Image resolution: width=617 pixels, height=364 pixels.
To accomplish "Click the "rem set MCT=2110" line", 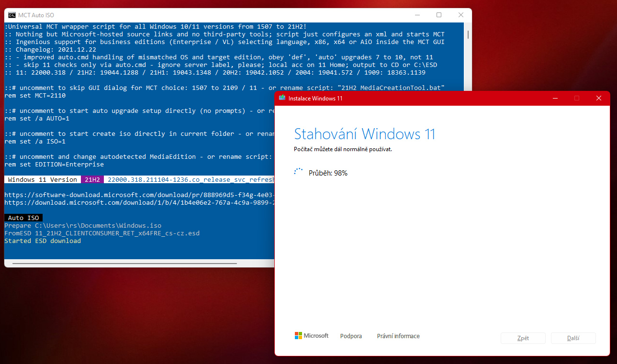I will [x=35, y=95].
